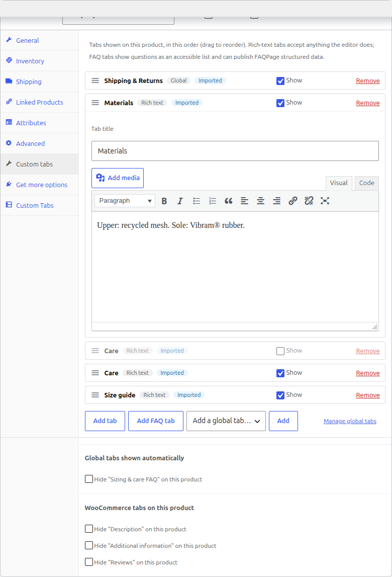Align text center in editor
The image size is (392, 577).
(260, 201)
